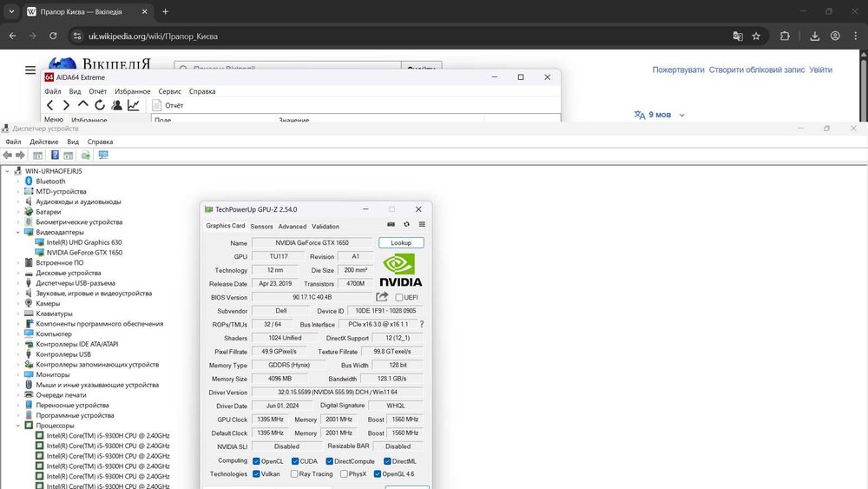Toggle DirectML checkbox
The height and width of the screenshot is (489, 868).
(387, 460)
